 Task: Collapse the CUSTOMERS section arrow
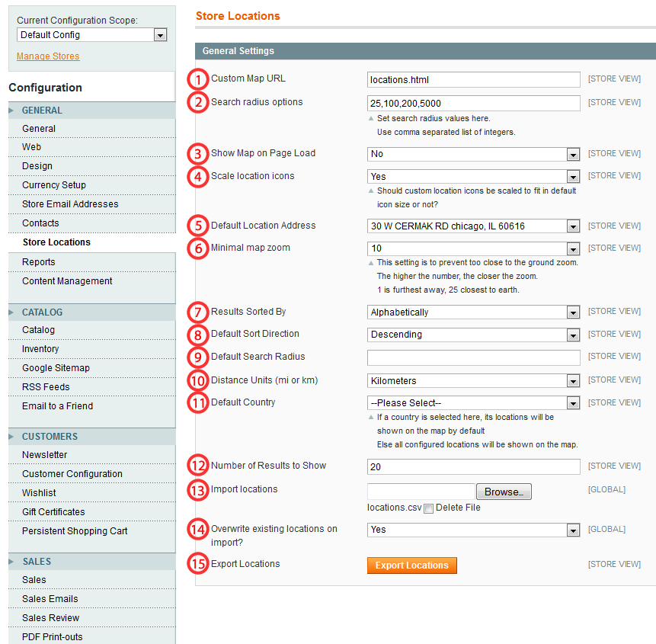(11, 437)
